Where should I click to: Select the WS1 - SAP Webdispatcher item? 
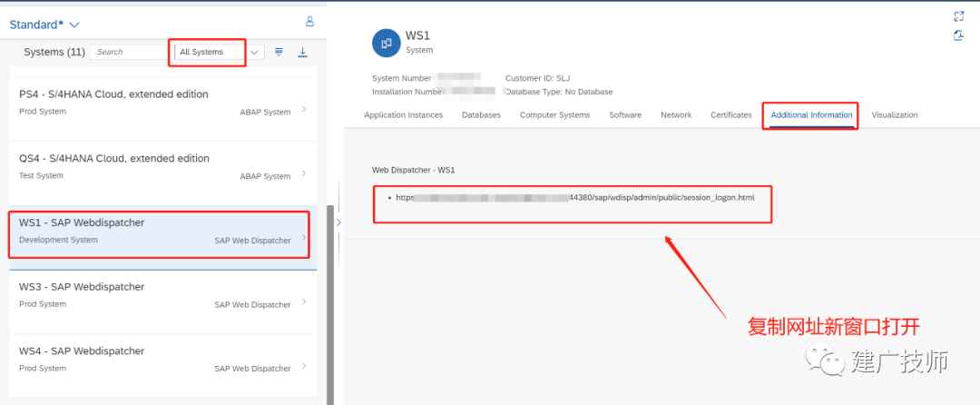tap(163, 238)
